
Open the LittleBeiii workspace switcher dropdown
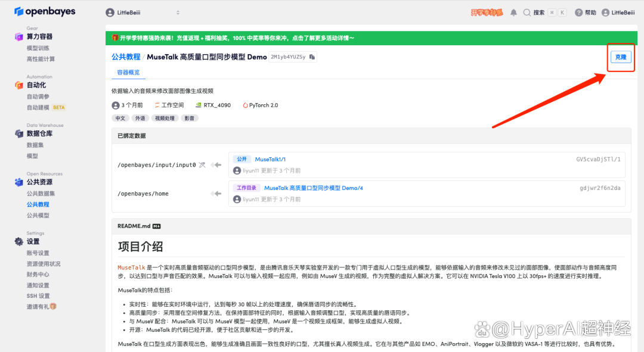tap(143, 13)
